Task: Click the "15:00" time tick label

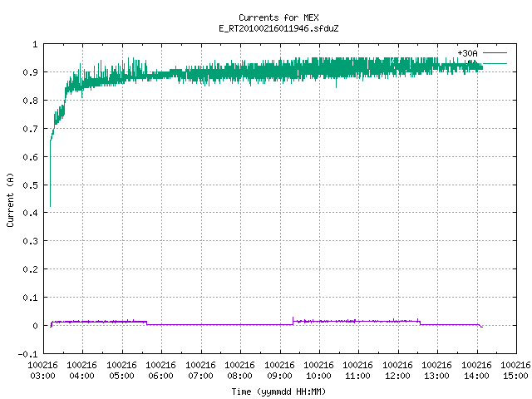Action: coord(515,376)
